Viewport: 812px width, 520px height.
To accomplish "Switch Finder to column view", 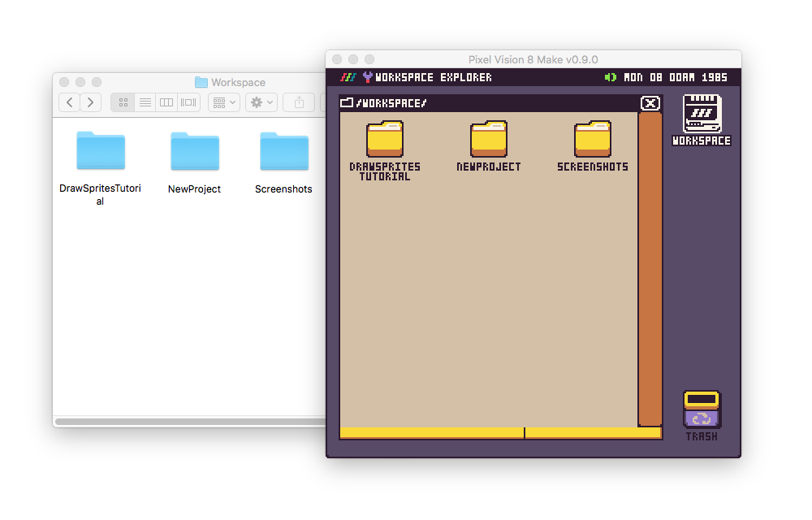I will tap(166, 102).
